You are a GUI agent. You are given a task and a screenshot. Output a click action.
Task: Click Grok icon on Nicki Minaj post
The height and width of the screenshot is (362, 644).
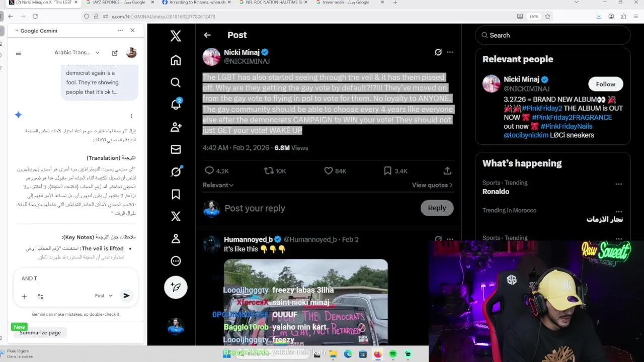coord(438,52)
